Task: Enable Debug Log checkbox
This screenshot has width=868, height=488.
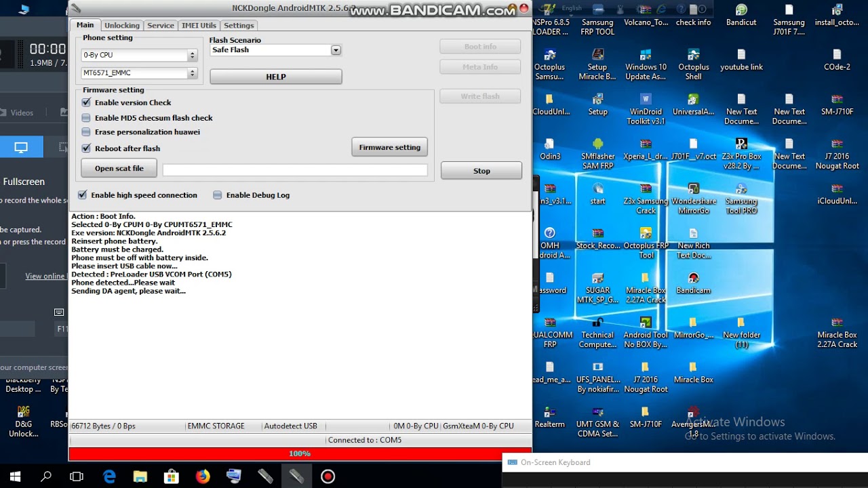Action: 217,195
